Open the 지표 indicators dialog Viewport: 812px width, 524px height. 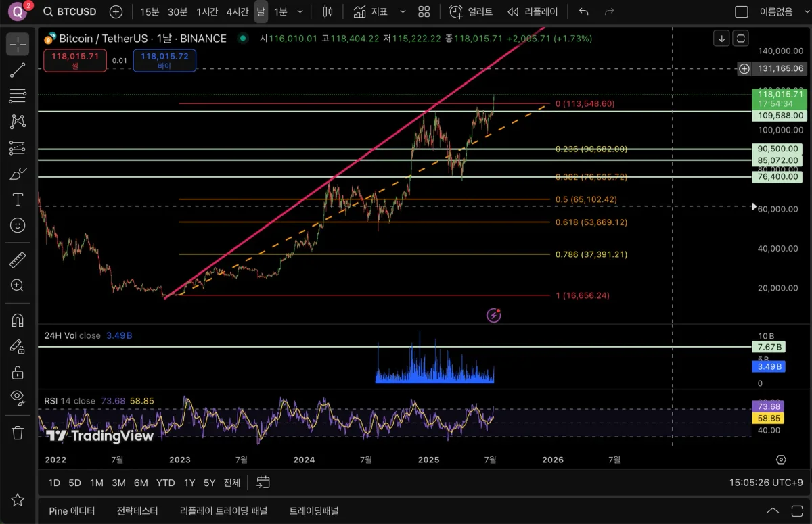(370, 11)
